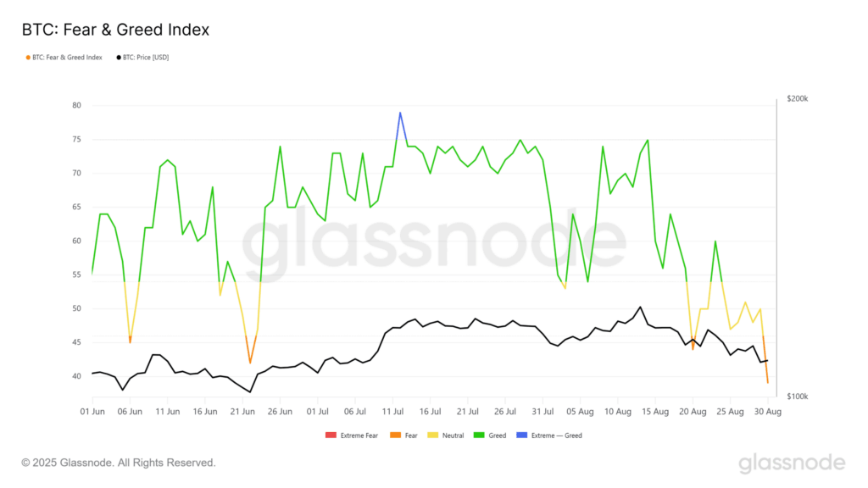Screen dimensions: 868x488
Task: Click the 11 Jul date axis label
Action: [x=393, y=411]
